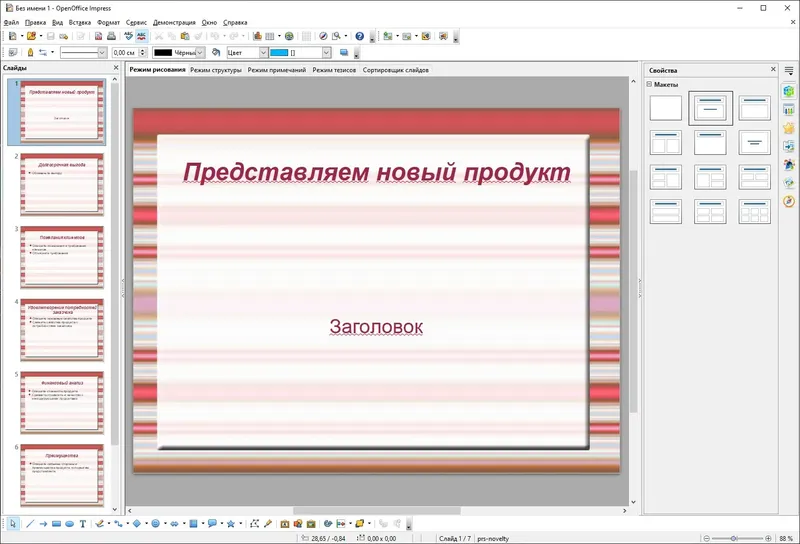The width and height of the screenshot is (800, 544).
Task: Open the Navigator compass icon
Action: [323, 36]
